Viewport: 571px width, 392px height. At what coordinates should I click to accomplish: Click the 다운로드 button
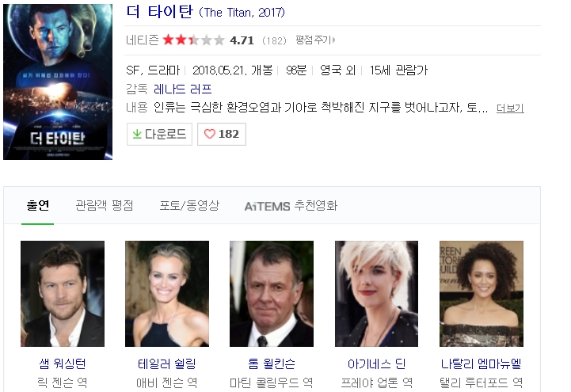(x=159, y=134)
